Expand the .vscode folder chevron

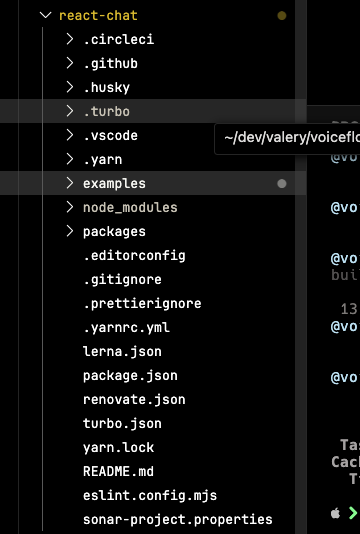click(x=70, y=135)
